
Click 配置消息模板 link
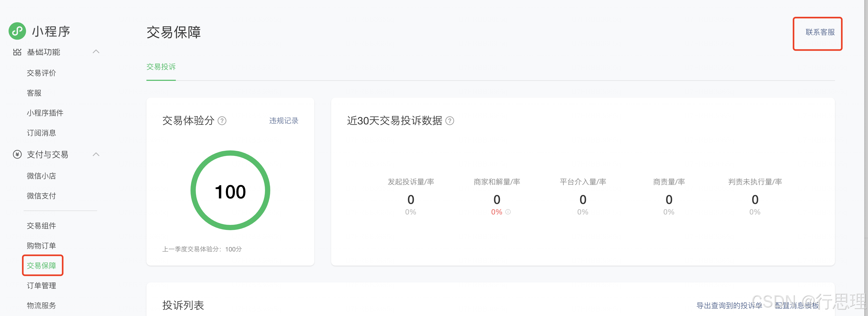tap(797, 305)
